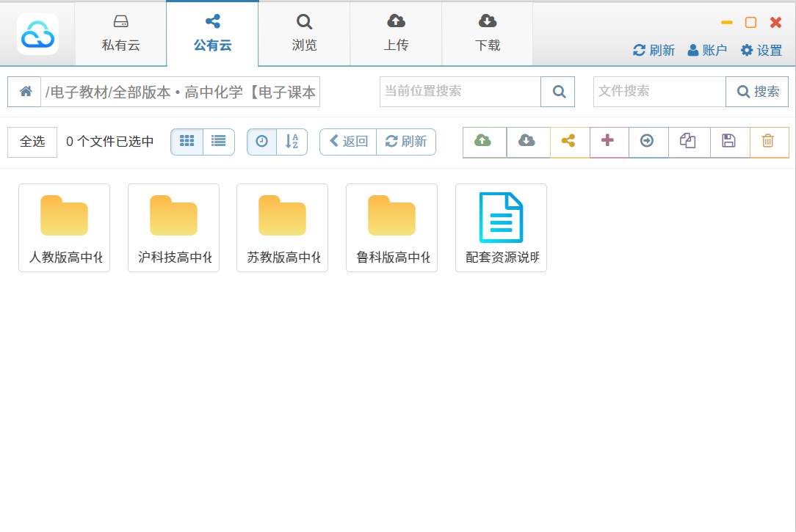Click the cloud upload toolbar icon
This screenshot has height=532, width=796.
pyautogui.click(x=483, y=142)
